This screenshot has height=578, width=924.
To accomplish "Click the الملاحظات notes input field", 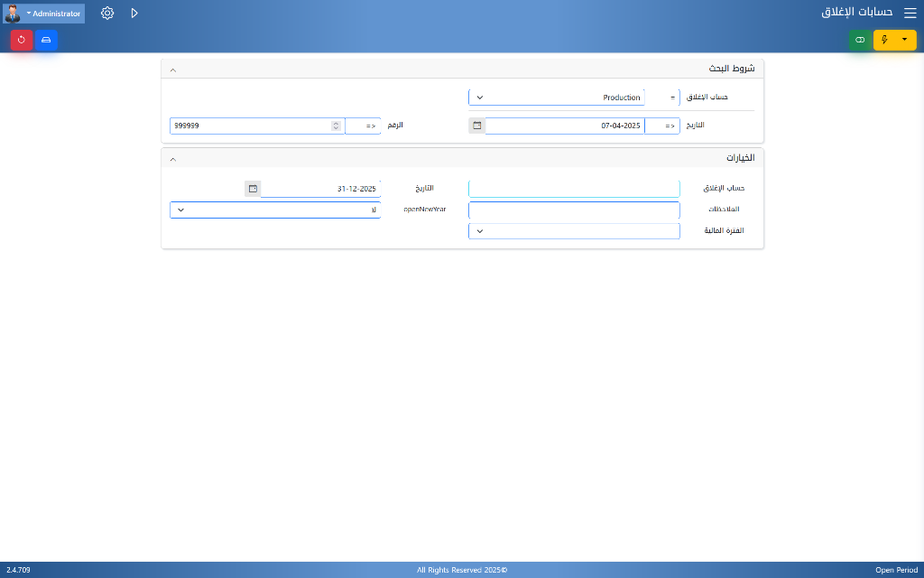I will pos(574,210).
